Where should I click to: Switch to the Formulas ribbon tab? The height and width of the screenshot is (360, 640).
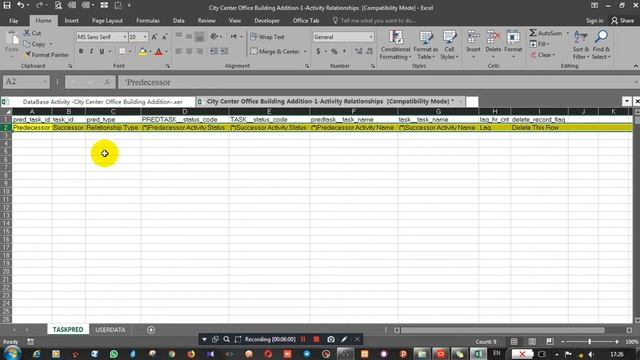coord(148,20)
